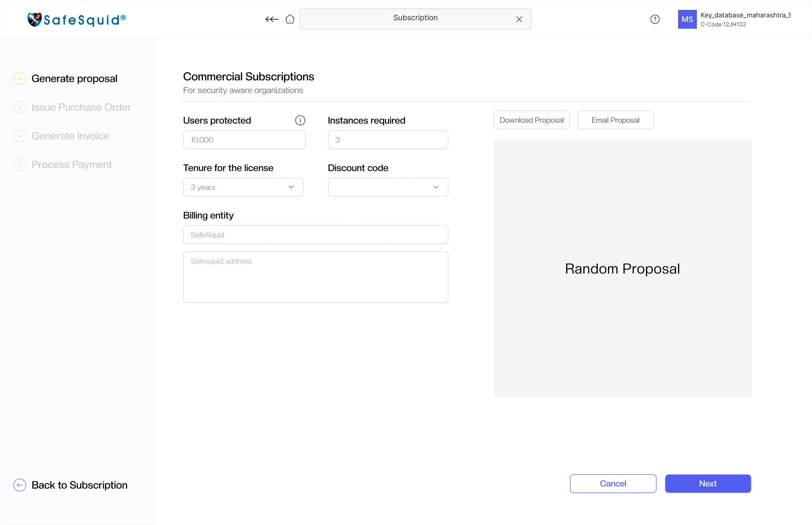Close the Subscription tab with the X
This screenshot has width=812, height=525.
[519, 19]
